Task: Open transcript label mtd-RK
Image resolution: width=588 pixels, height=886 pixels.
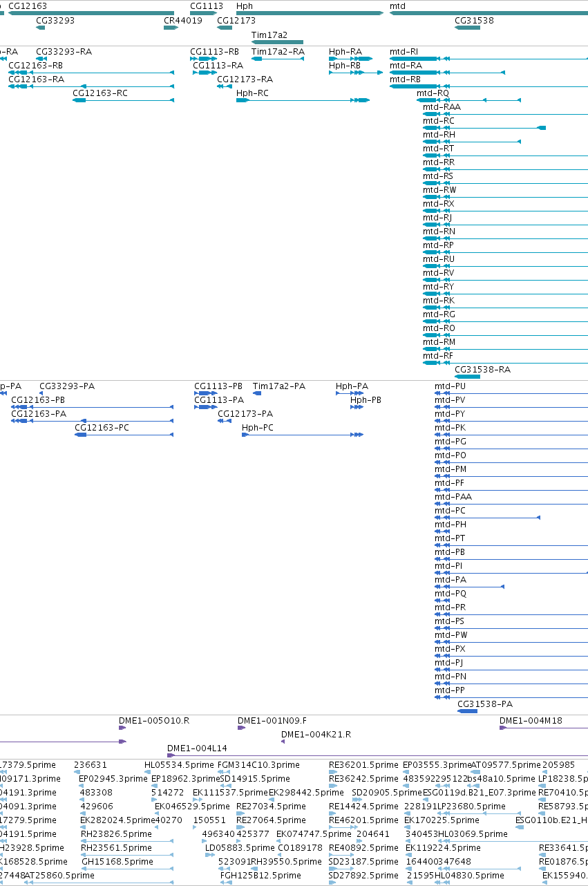Action: click(x=439, y=301)
